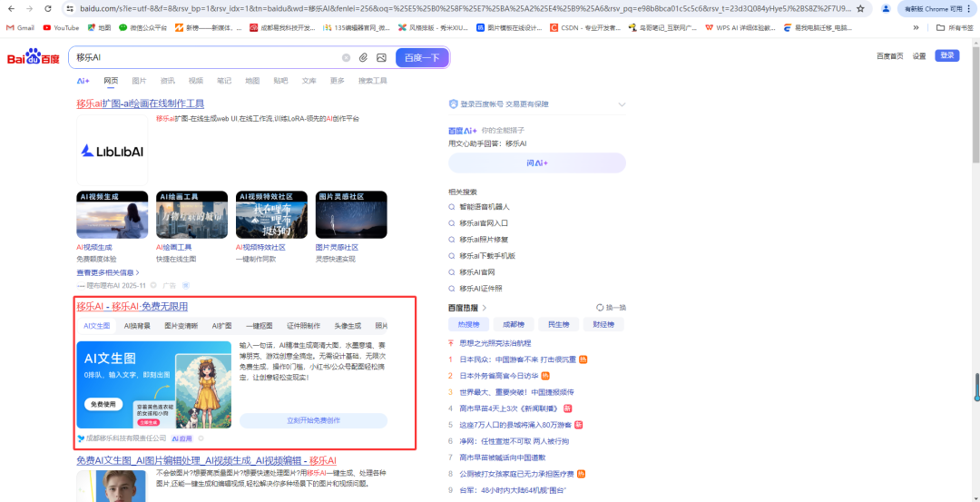Viewport: 980px width, 502px height.
Task: Switch to the 资讯 search tab
Action: pos(168,81)
